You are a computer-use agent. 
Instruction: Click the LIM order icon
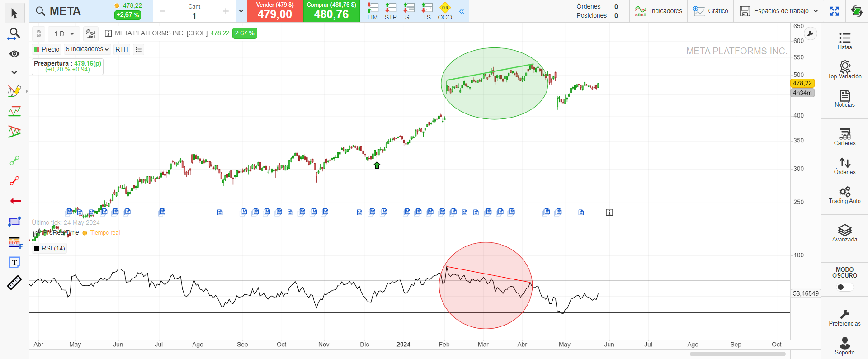pyautogui.click(x=373, y=11)
